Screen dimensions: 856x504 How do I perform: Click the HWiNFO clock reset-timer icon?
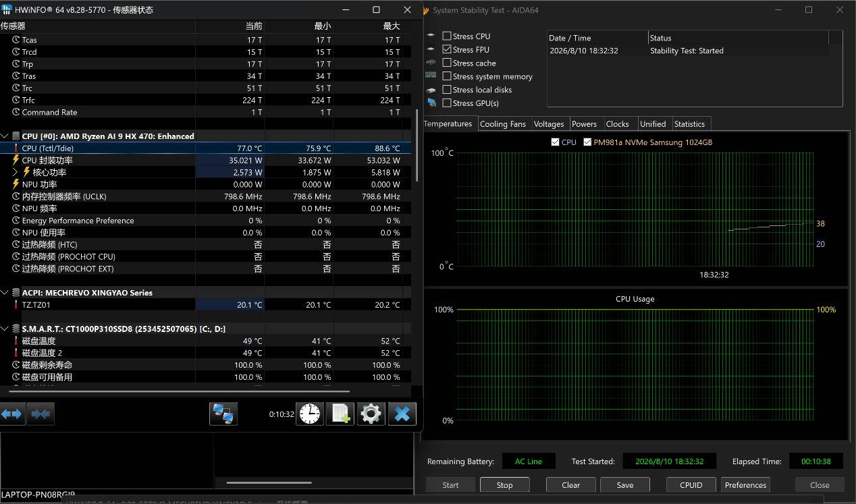click(310, 414)
